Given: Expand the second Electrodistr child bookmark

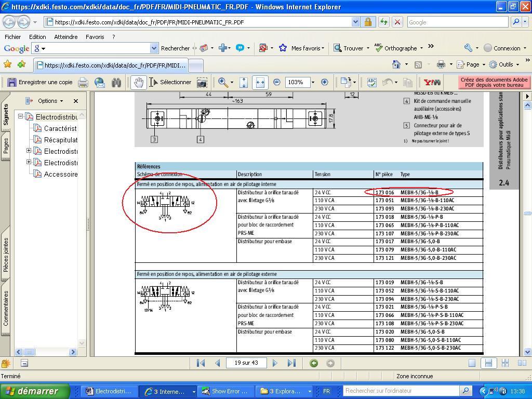Looking at the screenshot, I should (29, 162).
